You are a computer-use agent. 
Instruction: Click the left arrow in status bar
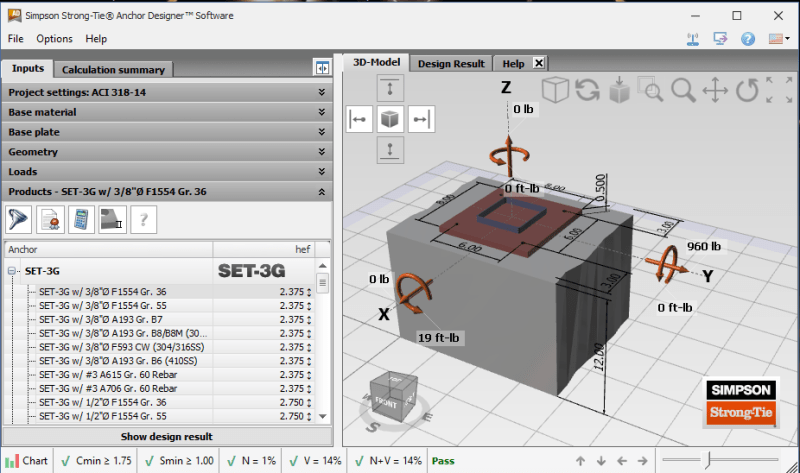[622, 461]
